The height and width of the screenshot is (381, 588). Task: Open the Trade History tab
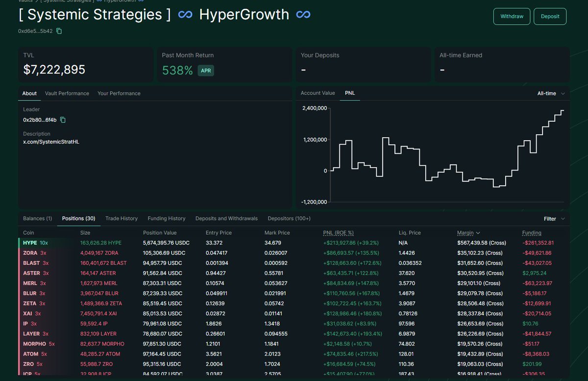coord(122,218)
